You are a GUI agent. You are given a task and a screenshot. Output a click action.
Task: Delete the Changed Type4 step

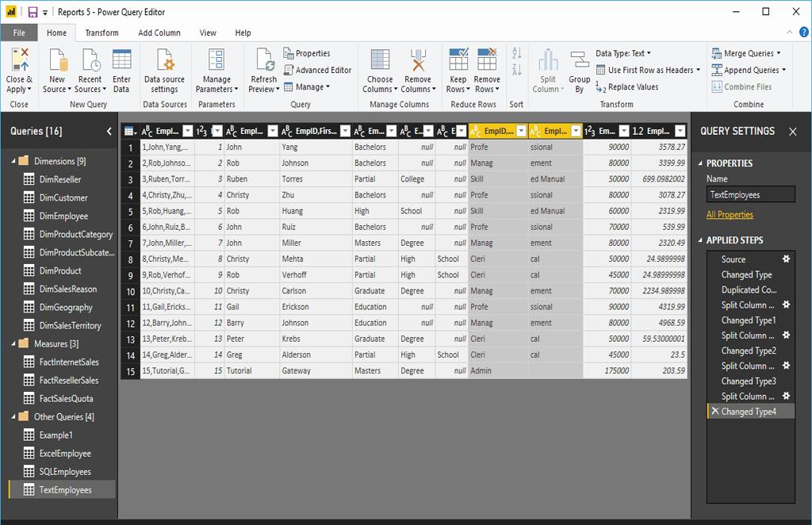pos(715,411)
